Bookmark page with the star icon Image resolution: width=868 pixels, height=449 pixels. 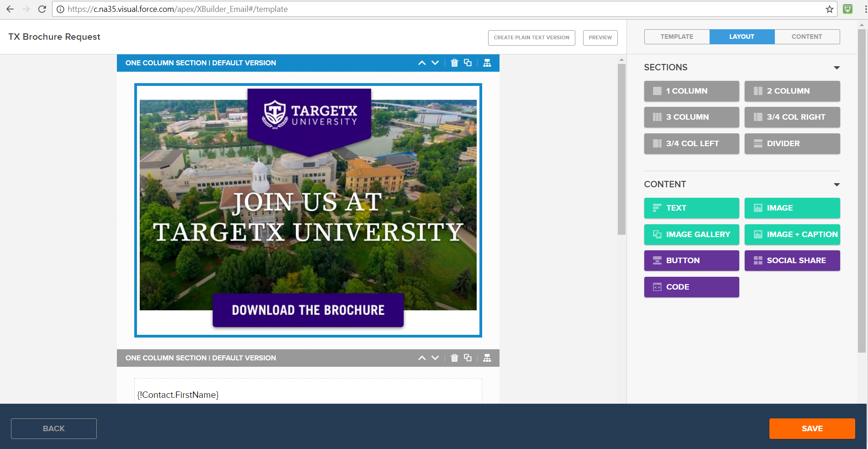[829, 9]
